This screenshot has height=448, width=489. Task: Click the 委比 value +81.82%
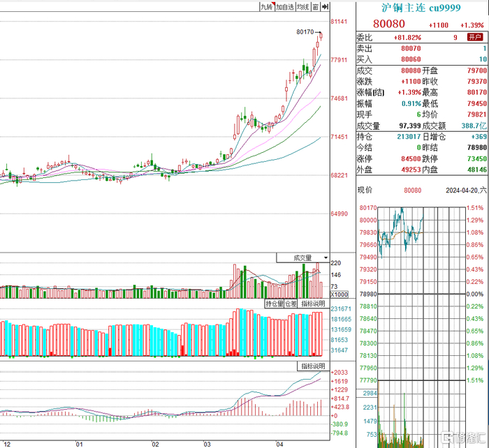point(407,38)
